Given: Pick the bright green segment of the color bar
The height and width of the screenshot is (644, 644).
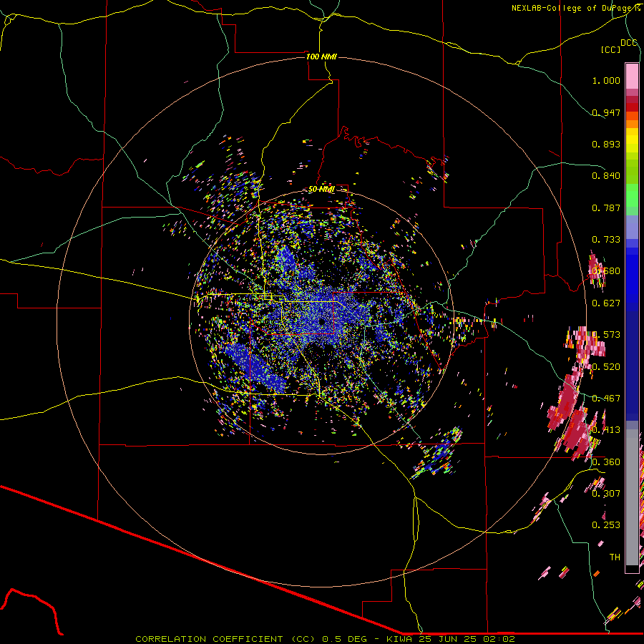Looking at the screenshot, I should [x=632, y=195].
